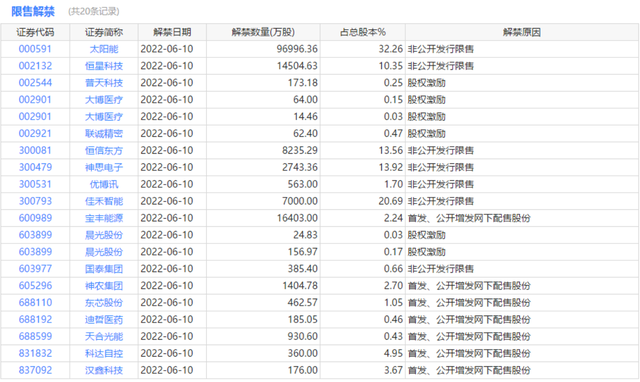The image size is (640, 382).
Task: Click the 科达自控 stock name link
Action: pos(104,353)
